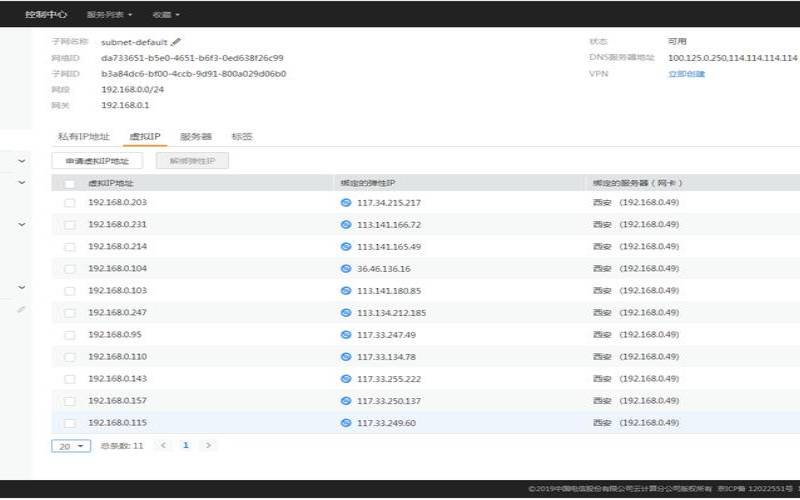This screenshot has width=800, height=500.
Task: Toggle the select-all checkbox in table header
Action: point(70,184)
